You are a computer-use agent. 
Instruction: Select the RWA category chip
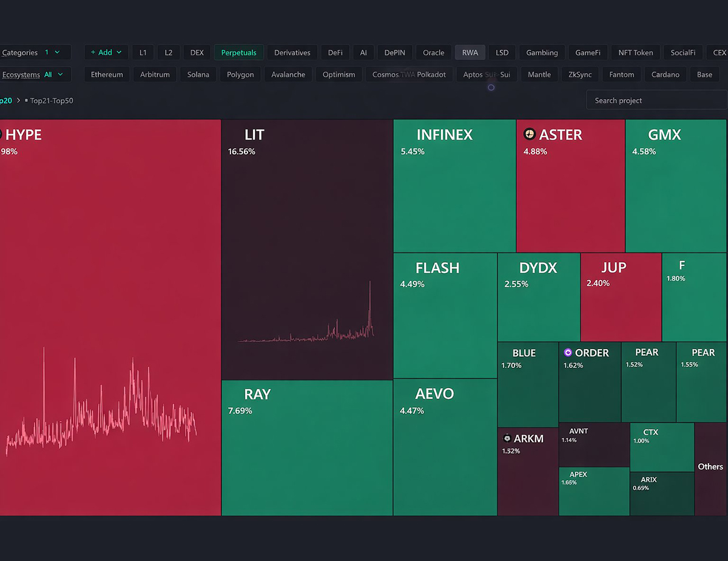(x=470, y=53)
